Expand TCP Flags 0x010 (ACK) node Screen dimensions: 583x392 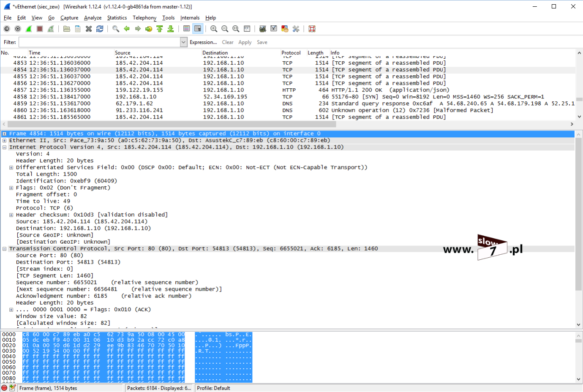tap(11, 309)
